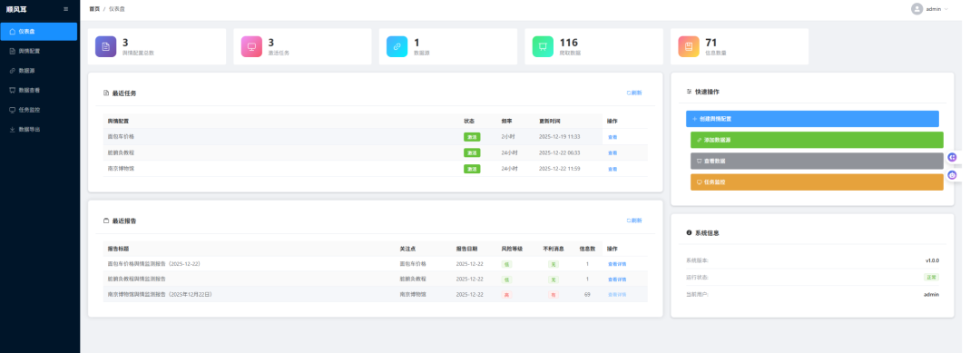Viewport: 980px width, 353px height.
Task: Click report title 脏腑灸教程舆情监测报告
Action: [x=137, y=279]
